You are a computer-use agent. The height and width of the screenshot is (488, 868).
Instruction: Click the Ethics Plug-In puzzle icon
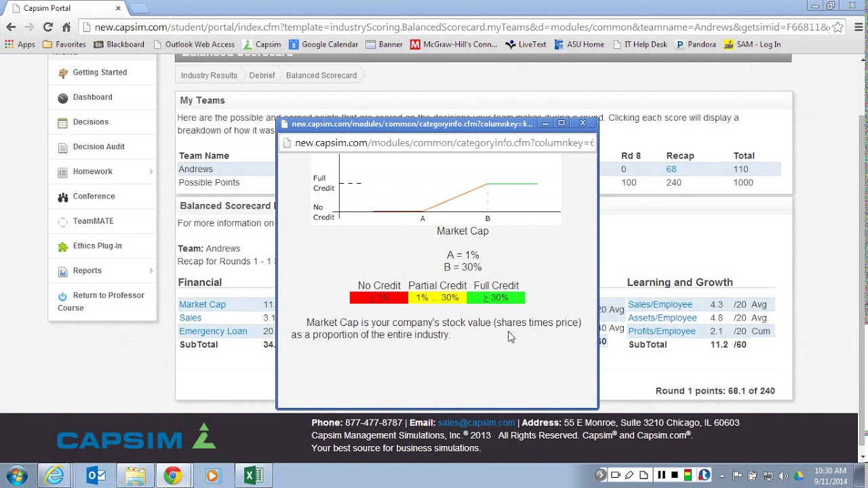click(x=63, y=247)
